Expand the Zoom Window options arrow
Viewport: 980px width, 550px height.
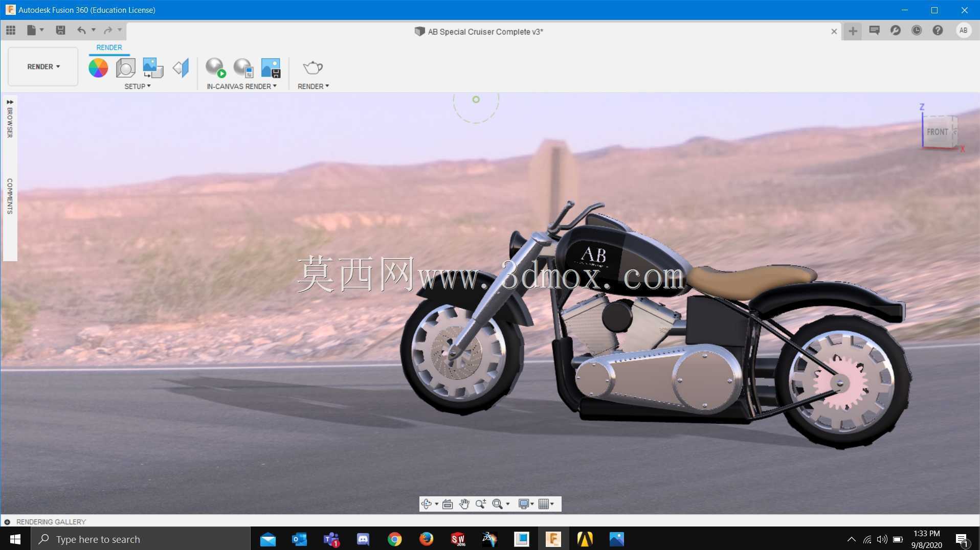507,504
